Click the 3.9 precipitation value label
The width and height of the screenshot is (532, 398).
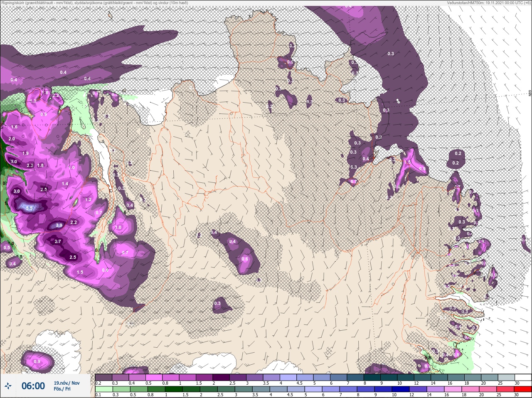[59, 226]
